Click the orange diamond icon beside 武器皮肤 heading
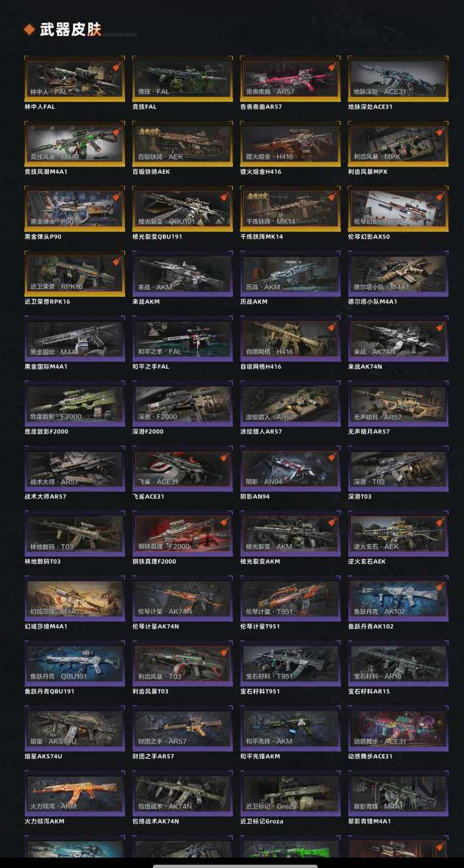Screen dimensions: 464x868 pos(29,29)
